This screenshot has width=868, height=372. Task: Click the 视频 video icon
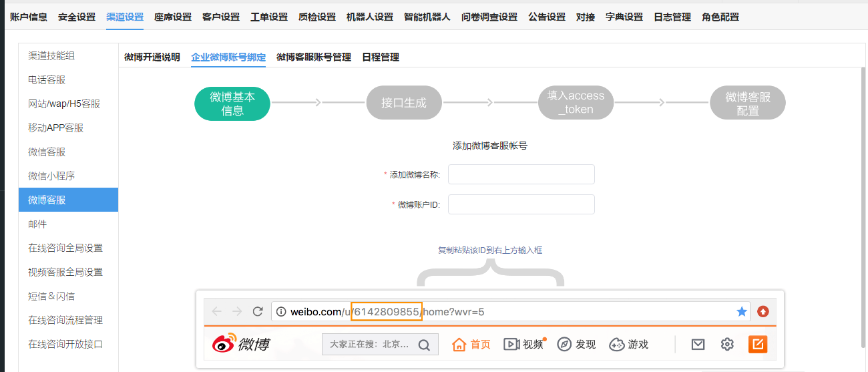point(511,344)
